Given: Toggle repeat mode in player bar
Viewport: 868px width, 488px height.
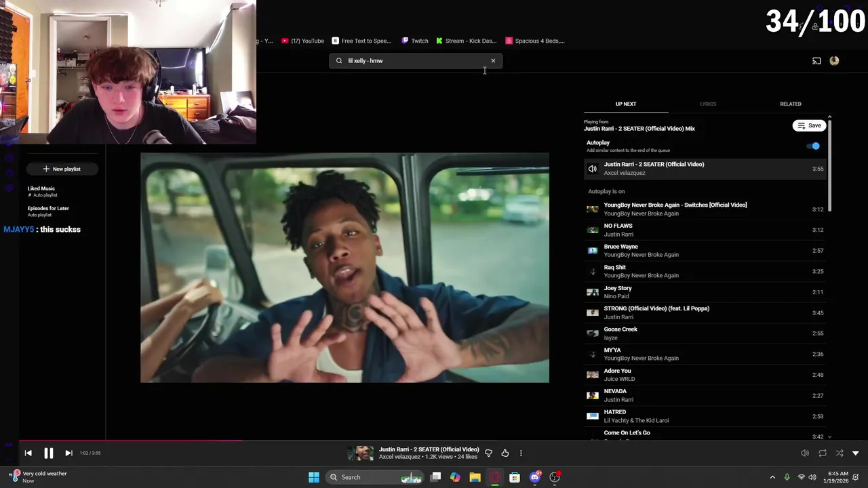Looking at the screenshot, I should (823, 453).
